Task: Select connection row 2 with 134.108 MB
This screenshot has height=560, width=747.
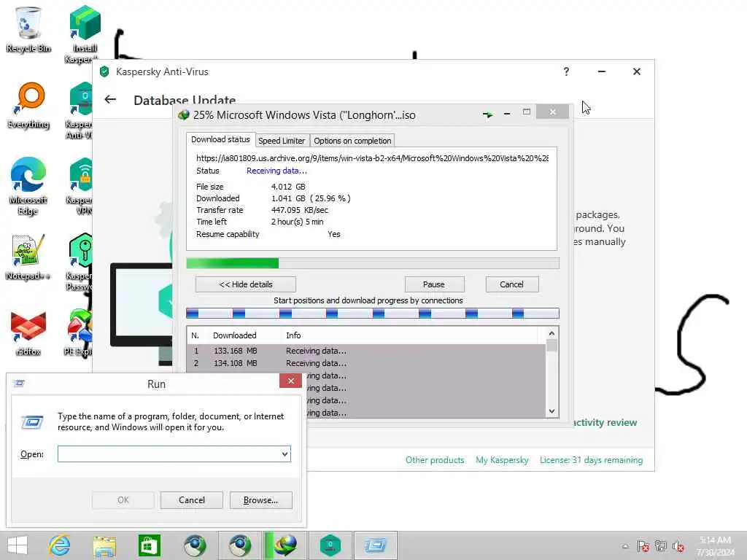Action: (366, 363)
